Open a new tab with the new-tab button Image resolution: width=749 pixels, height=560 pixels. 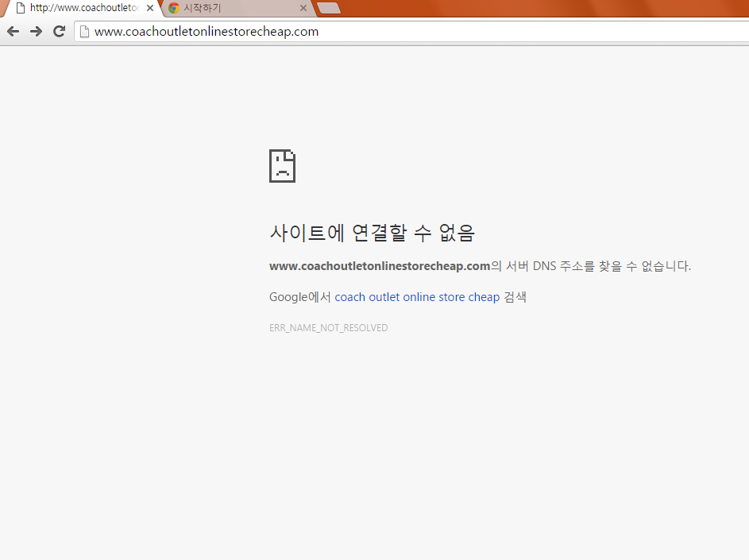[329, 8]
